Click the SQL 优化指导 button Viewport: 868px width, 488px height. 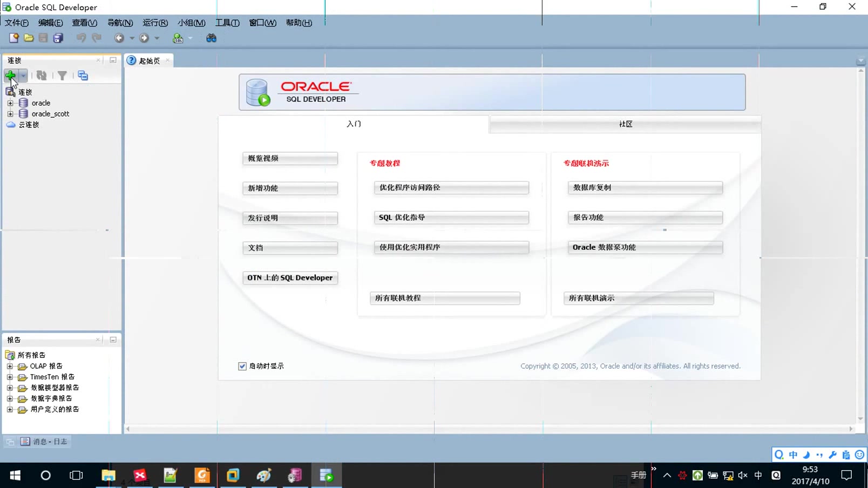(x=451, y=217)
